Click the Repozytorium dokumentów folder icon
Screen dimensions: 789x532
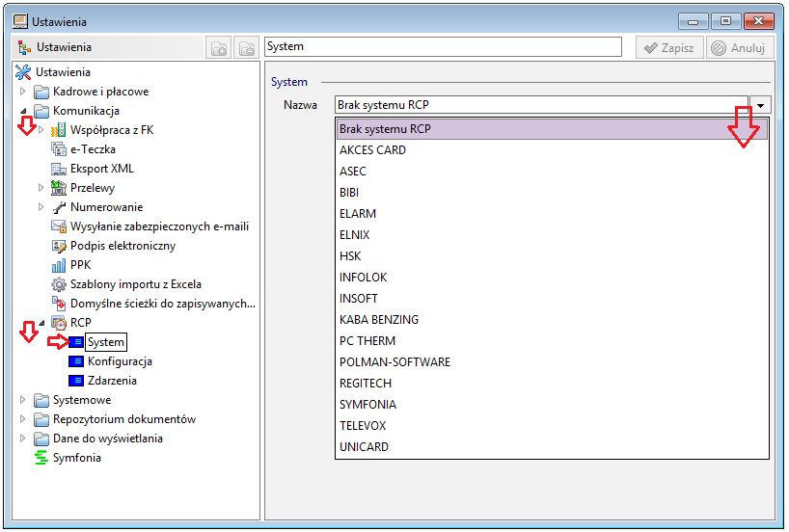(x=41, y=419)
